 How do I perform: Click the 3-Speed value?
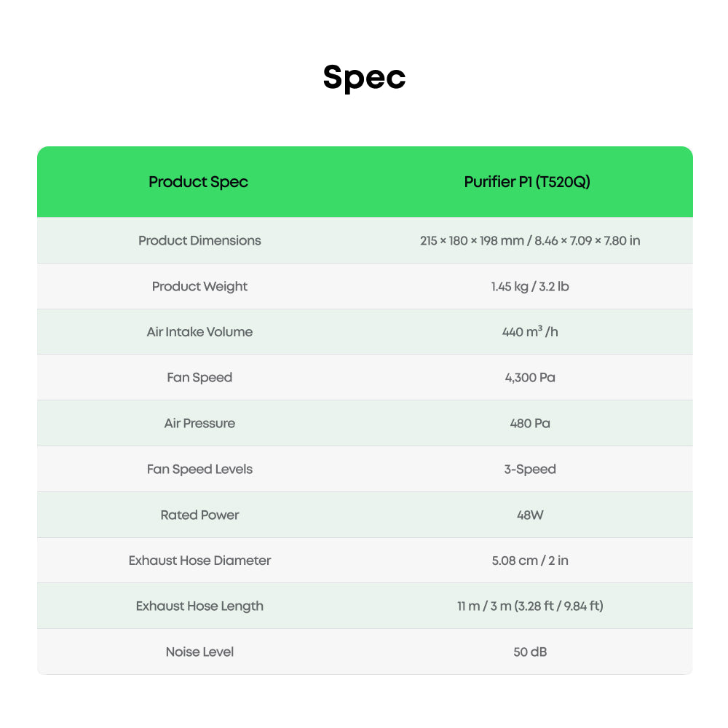tap(530, 470)
